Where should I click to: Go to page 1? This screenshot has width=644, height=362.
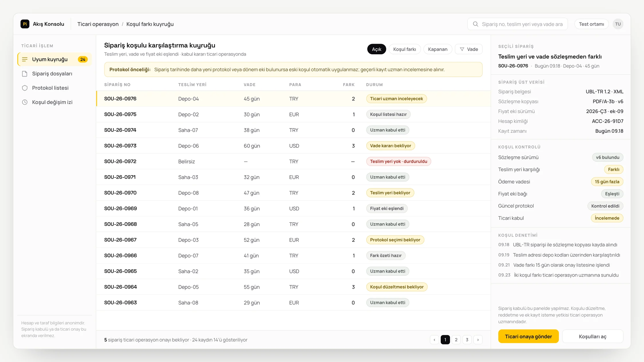tap(445, 340)
